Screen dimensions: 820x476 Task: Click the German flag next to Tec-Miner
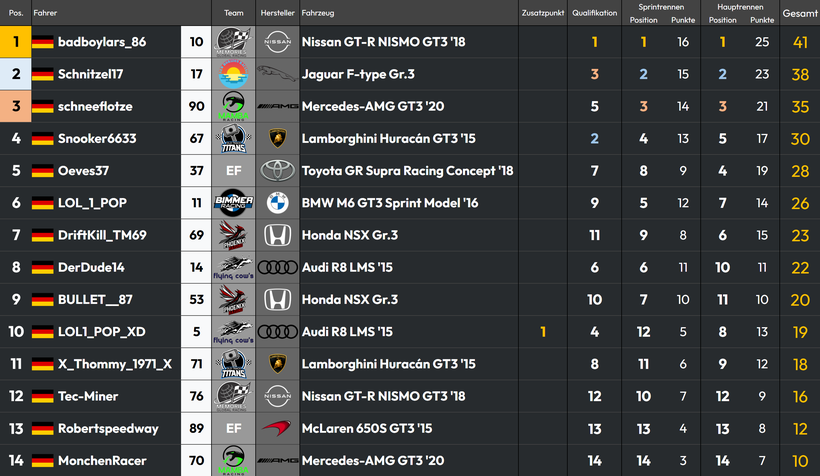click(x=42, y=396)
